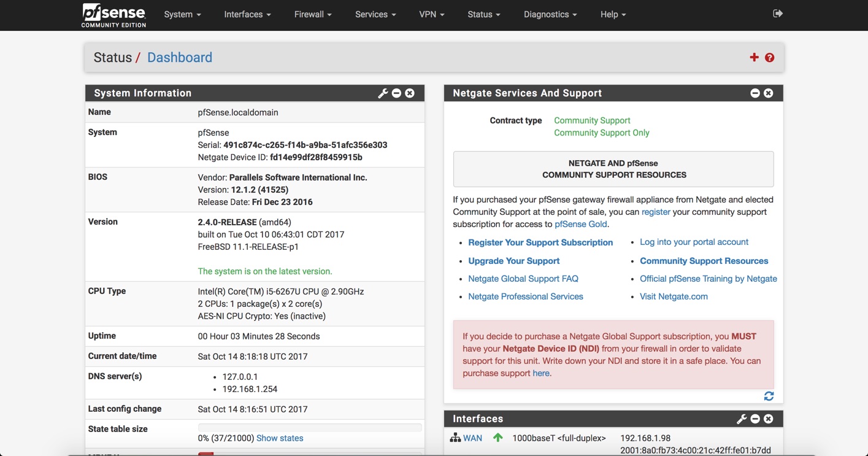Collapse the Netgate Services And Support widget
The image size is (868, 456).
(x=755, y=93)
